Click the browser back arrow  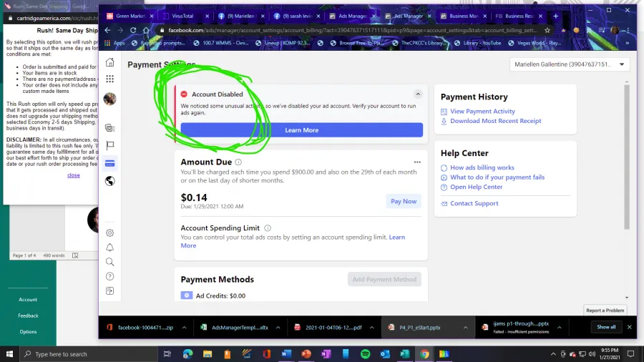point(107,30)
